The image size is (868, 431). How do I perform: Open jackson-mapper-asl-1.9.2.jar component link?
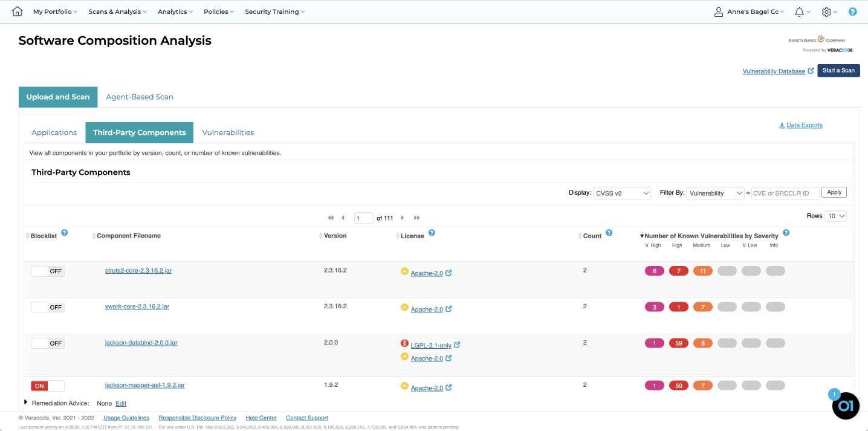145,385
